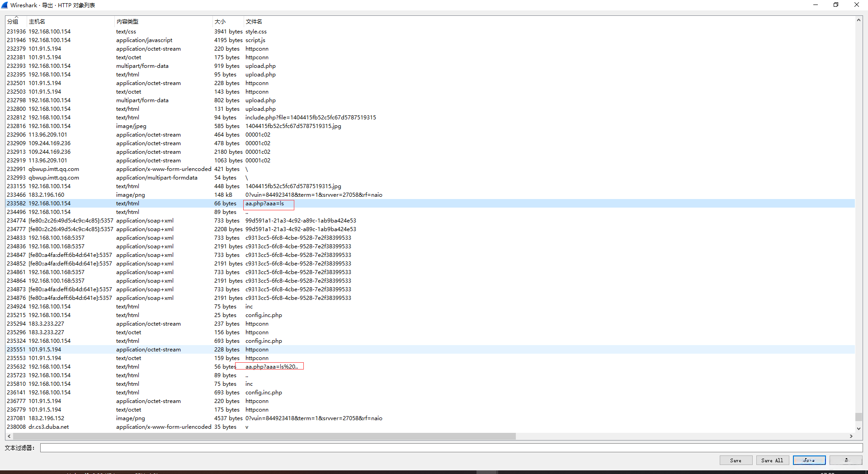Select packet 234833 from 192.168.100.168:5357

click(x=430, y=238)
